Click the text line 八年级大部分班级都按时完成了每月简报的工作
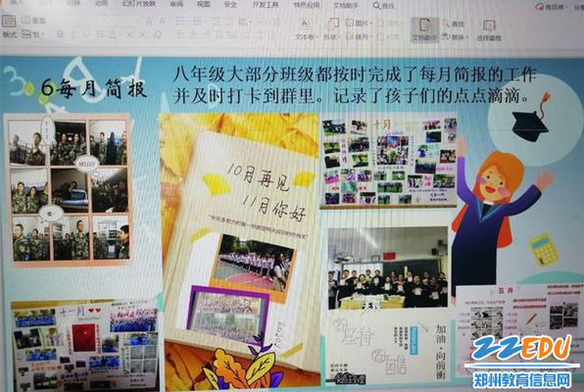The image size is (584, 392). [355, 74]
